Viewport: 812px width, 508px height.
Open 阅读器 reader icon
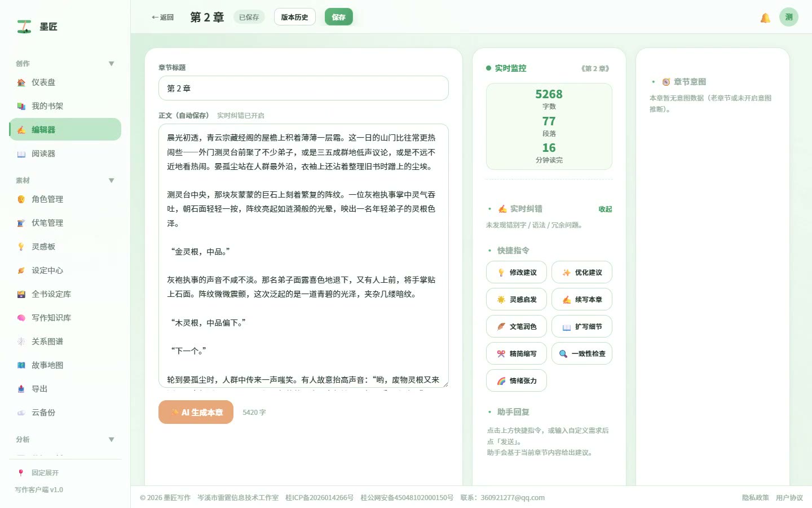coord(21,154)
